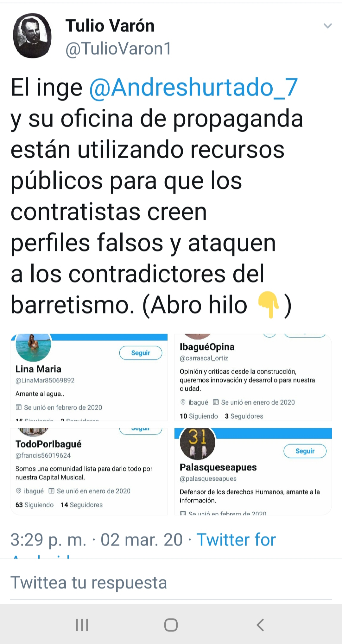
Task: Tap the tweet timestamp 3:29 p. m.
Action: click(48, 540)
